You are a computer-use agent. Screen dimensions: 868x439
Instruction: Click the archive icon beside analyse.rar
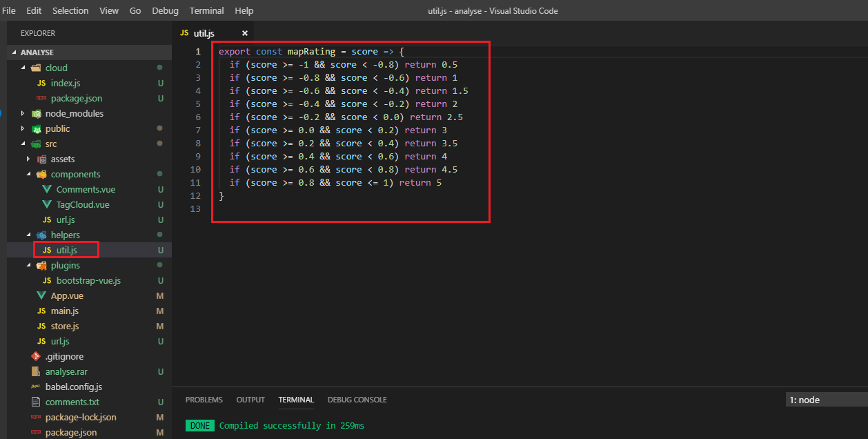point(36,371)
